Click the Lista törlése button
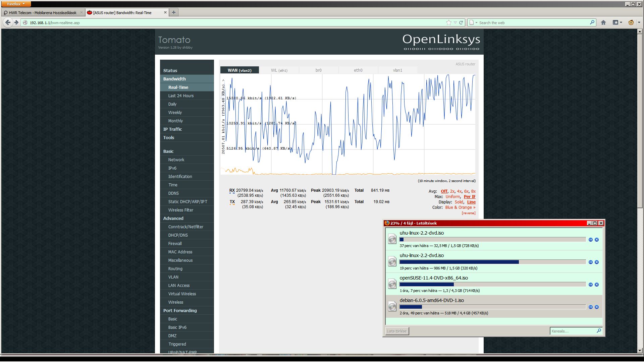Screen dimensions: 644x362 (x=397, y=331)
